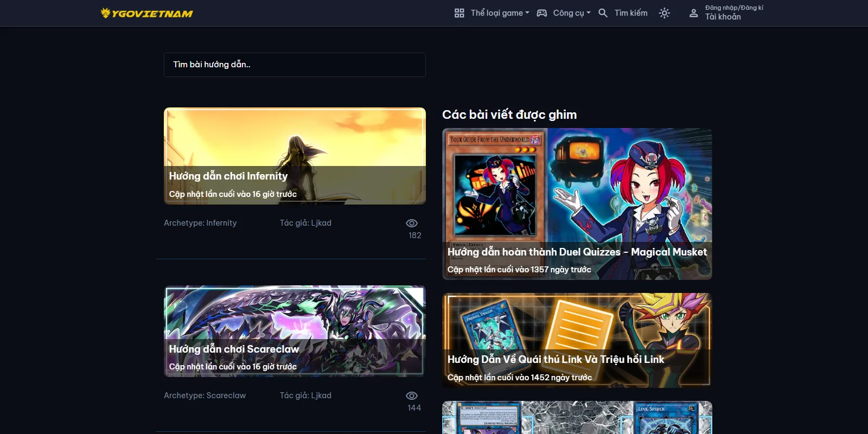The height and width of the screenshot is (434, 868).
Task: Open Hướng dẫn chơi Scareclaw title
Action: 234,349
